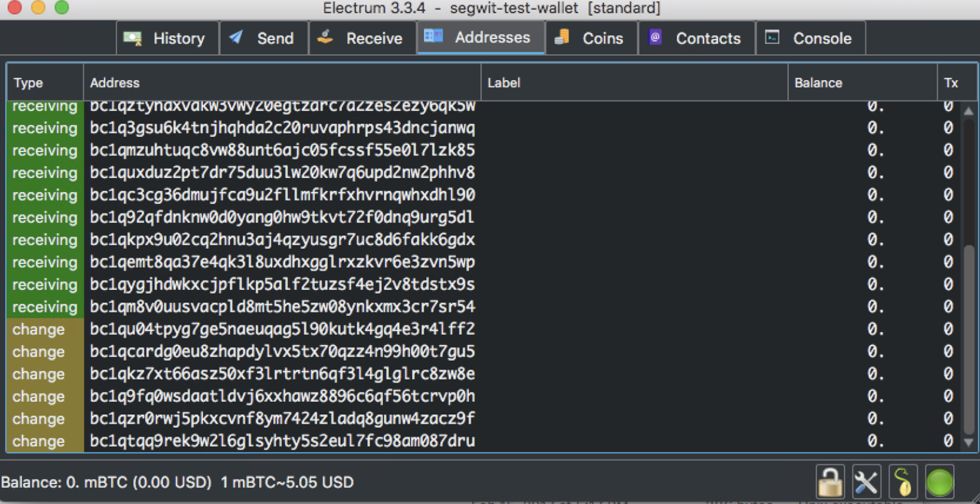The height and width of the screenshot is (504, 980).
Task: Switch to the Send tab
Action: pos(263,38)
